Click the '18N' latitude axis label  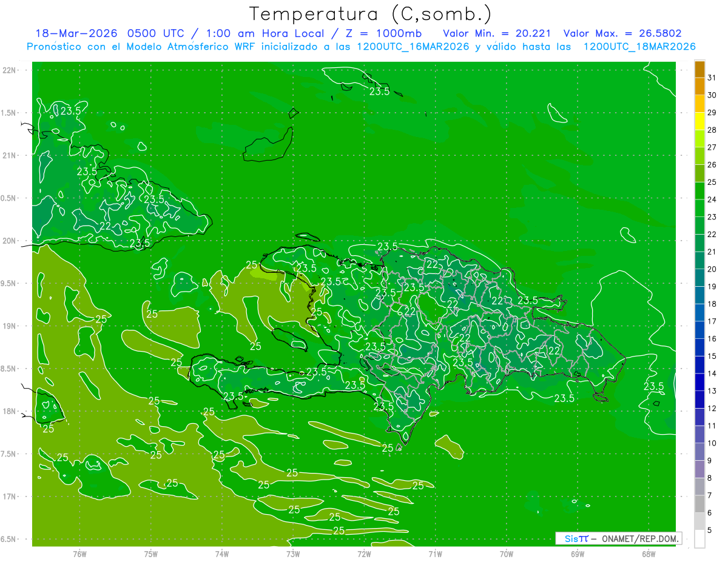click(x=10, y=411)
